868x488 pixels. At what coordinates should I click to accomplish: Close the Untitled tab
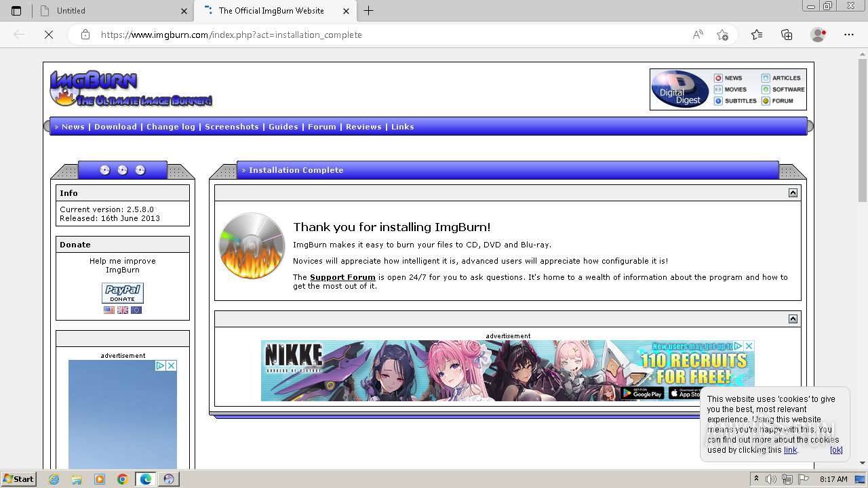184,11
